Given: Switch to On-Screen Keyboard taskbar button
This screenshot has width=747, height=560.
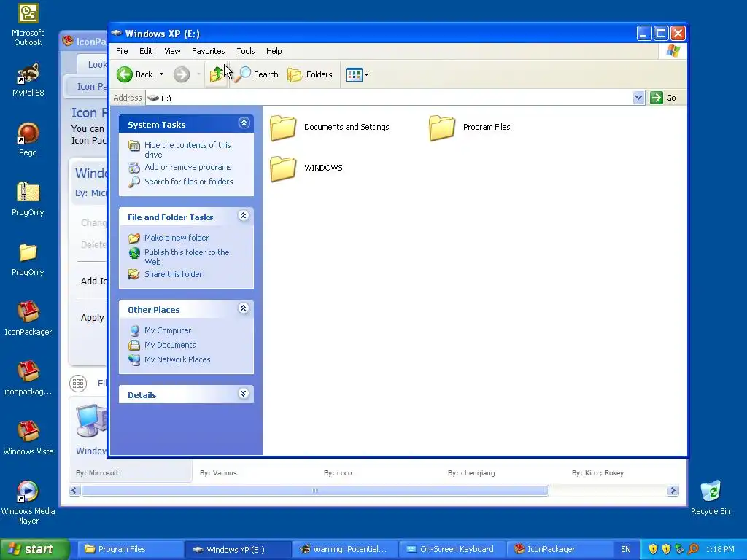Looking at the screenshot, I should 452,549.
